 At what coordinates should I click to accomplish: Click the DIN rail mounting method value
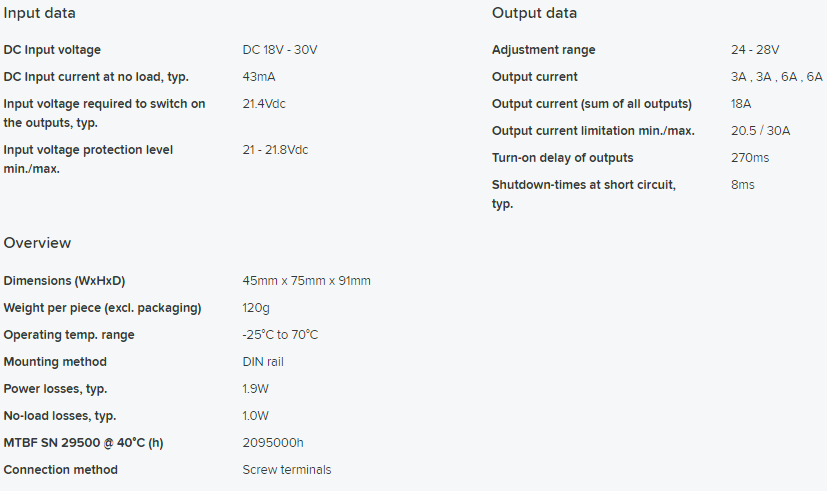click(x=263, y=362)
